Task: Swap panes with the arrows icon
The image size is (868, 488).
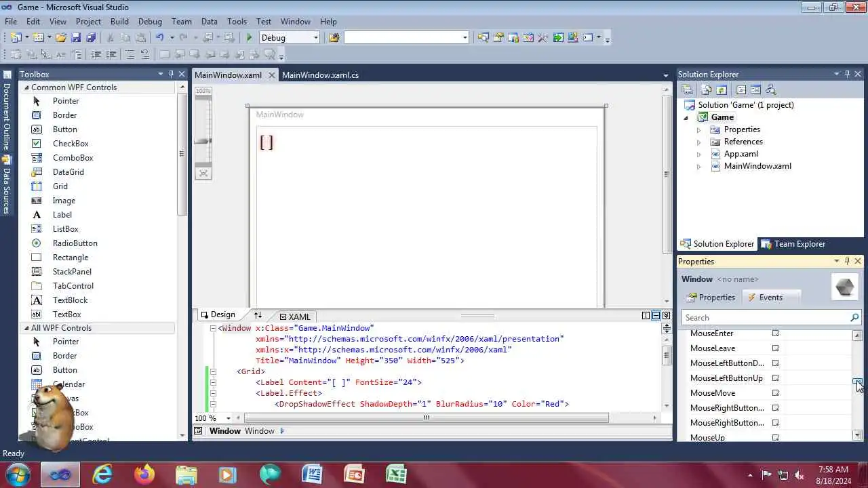Action: pos(258,315)
